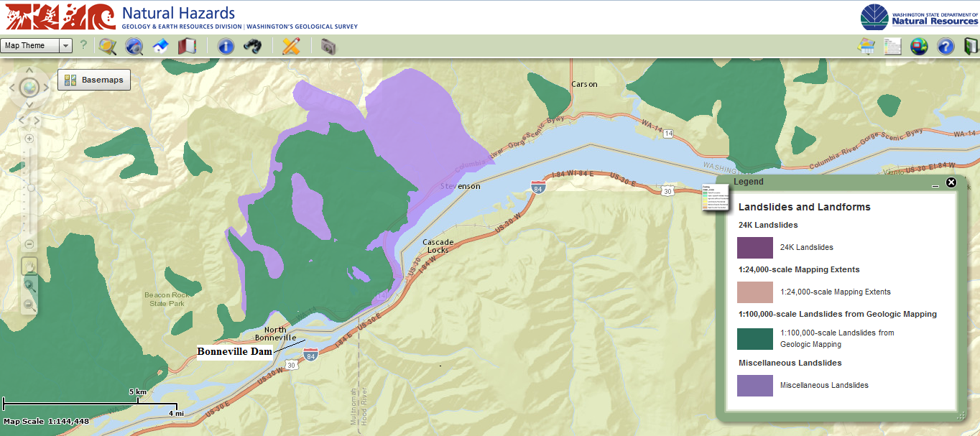
Task: Toggle the legend icon in the toolbar
Action: (892, 47)
